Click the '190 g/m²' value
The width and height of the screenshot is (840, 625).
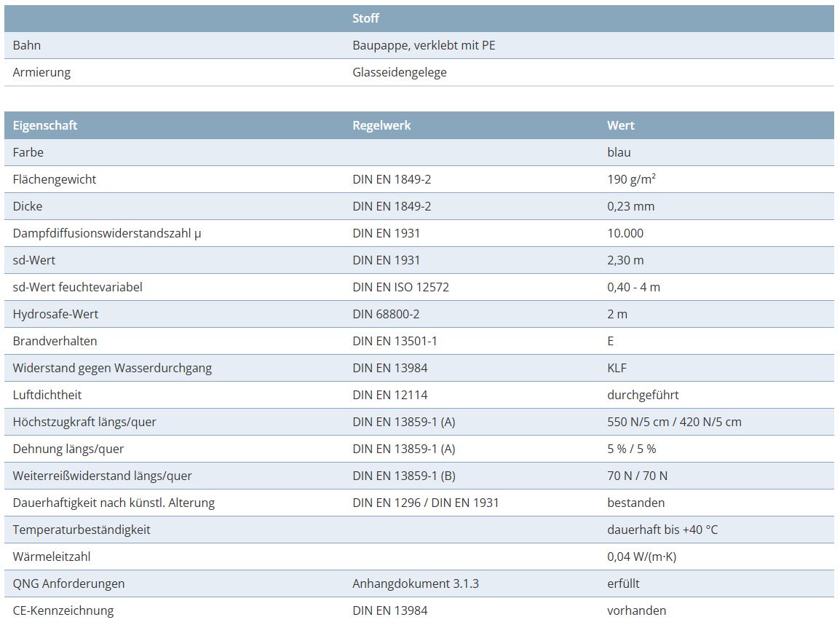point(631,179)
